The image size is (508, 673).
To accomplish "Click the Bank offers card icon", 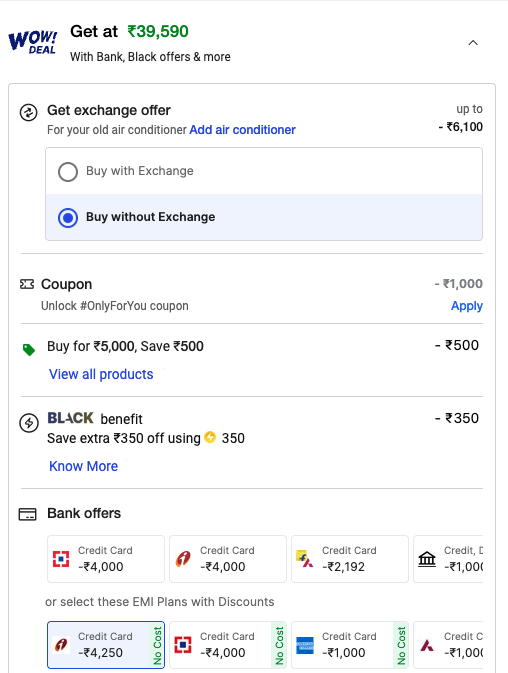I will [x=27, y=514].
